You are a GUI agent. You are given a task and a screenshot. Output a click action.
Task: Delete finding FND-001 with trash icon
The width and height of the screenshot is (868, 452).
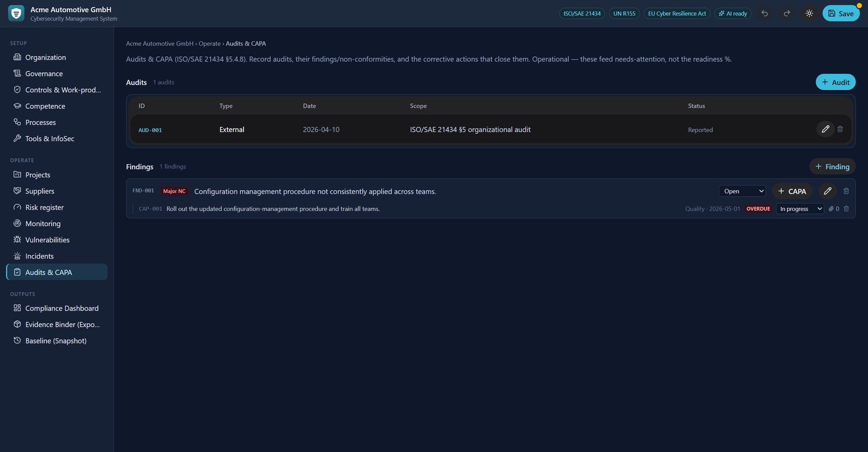tap(846, 191)
